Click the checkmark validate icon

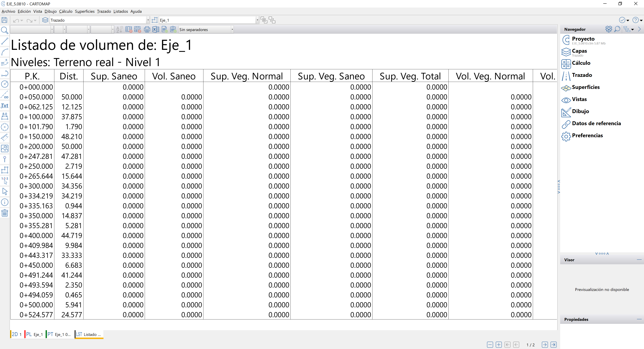pos(622,20)
